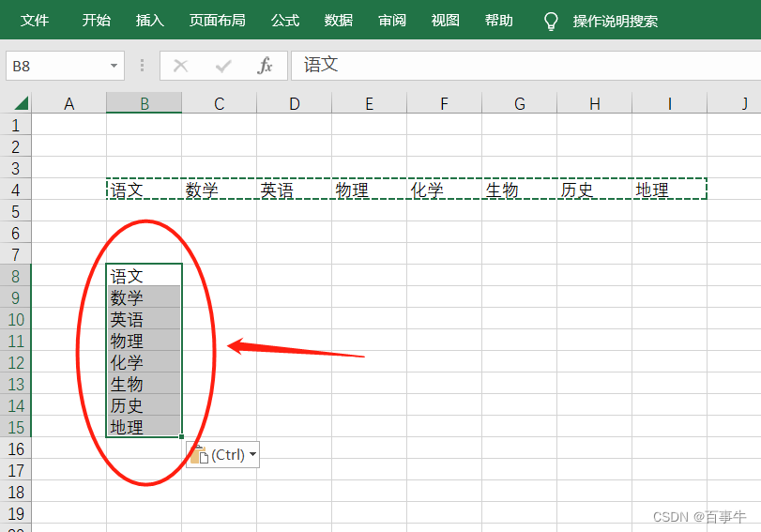Image resolution: width=761 pixels, height=532 pixels.
Task: Click the fill handle at selection corner
Action: 181,437
